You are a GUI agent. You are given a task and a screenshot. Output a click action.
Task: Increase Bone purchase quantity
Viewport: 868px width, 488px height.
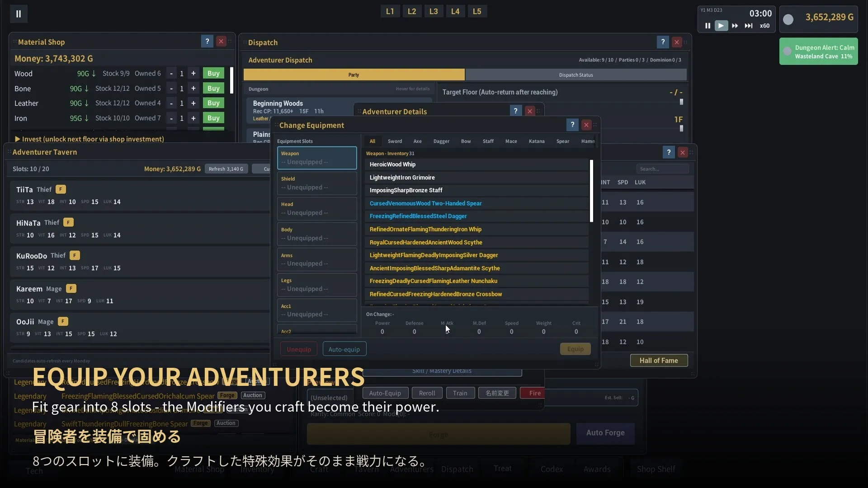point(193,88)
